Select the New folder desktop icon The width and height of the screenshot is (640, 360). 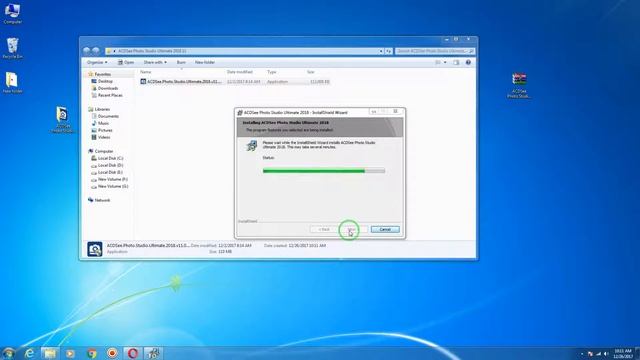pyautogui.click(x=12, y=82)
